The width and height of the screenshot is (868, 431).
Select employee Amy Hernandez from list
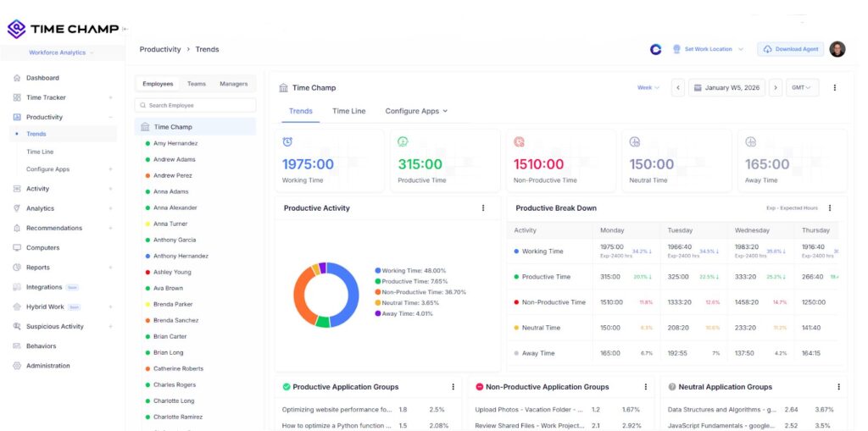pos(175,143)
